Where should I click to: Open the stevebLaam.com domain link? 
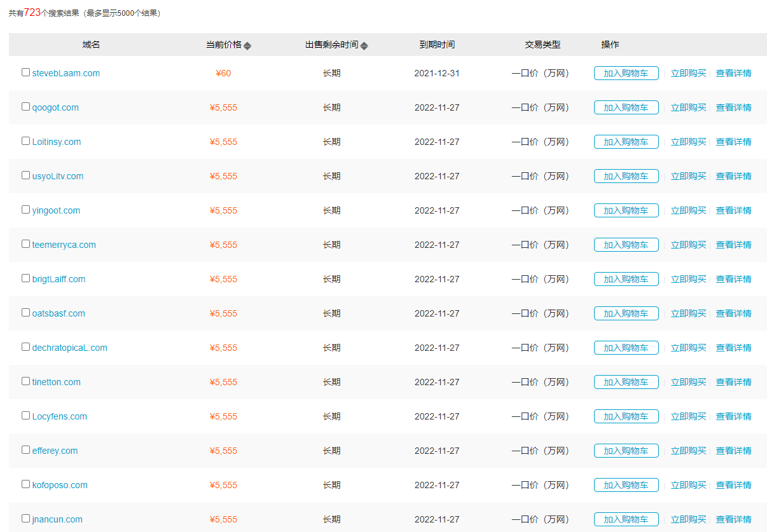click(x=66, y=73)
